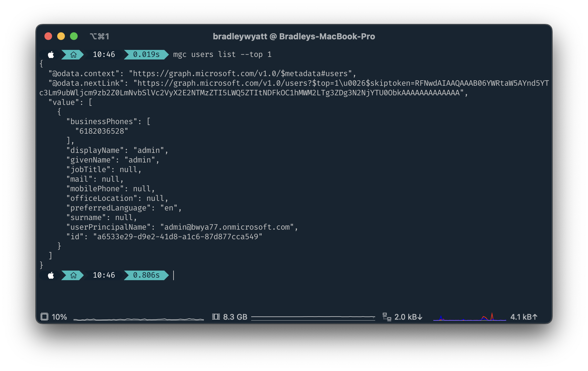Click the id value a6533e29-d9e2-41d8-a1c6-87d877cca549

pyautogui.click(x=178, y=237)
